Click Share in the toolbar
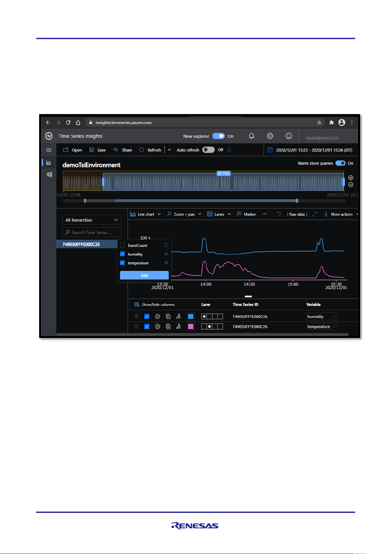This screenshot has width=392, height=554. click(123, 150)
